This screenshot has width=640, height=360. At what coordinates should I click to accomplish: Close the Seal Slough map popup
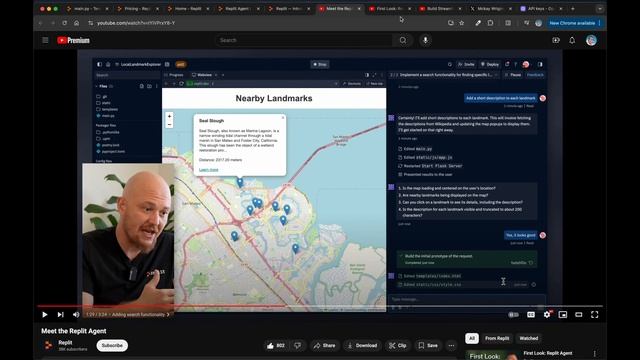[282, 118]
